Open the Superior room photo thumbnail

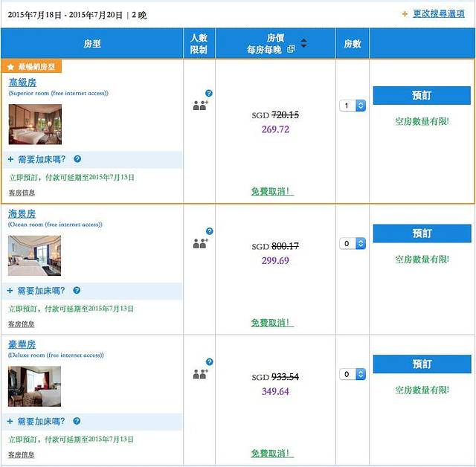click(35, 124)
